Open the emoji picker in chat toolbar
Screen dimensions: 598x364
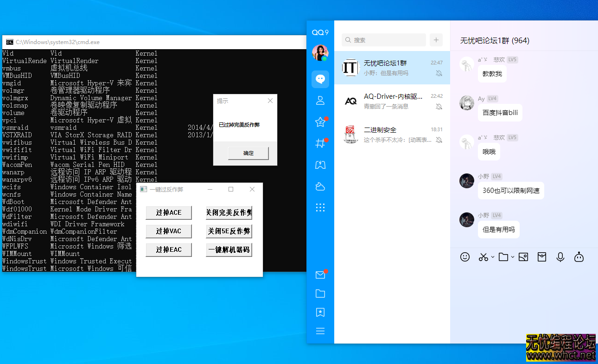click(465, 257)
